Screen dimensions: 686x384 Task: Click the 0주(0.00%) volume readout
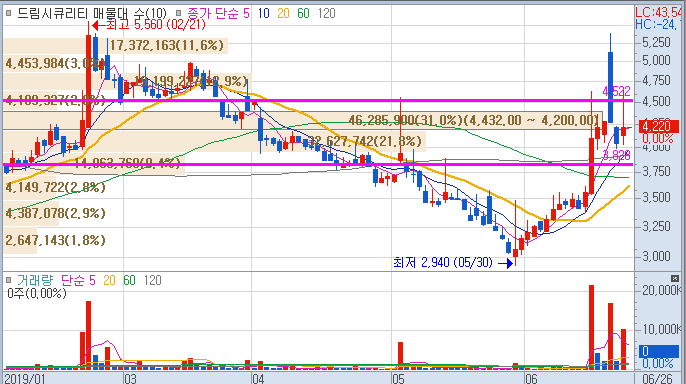pyautogui.click(x=37, y=293)
